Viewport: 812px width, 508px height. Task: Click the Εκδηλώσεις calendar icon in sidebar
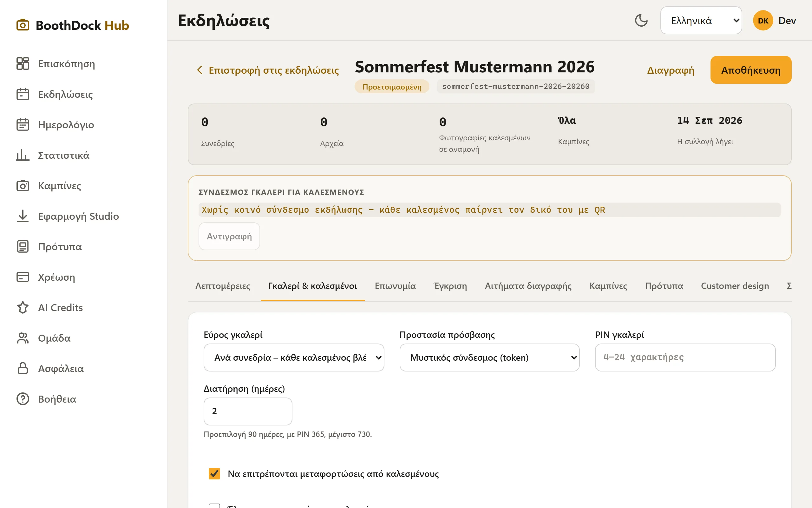[x=23, y=94]
